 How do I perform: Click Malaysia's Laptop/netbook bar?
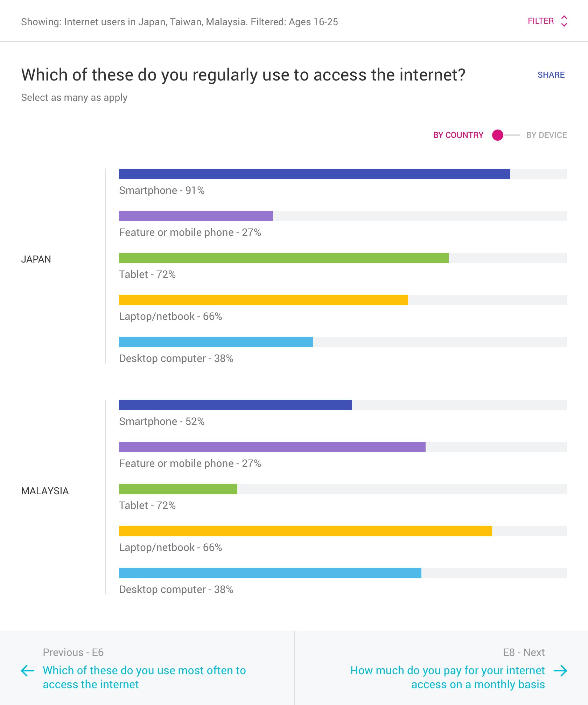(304, 531)
